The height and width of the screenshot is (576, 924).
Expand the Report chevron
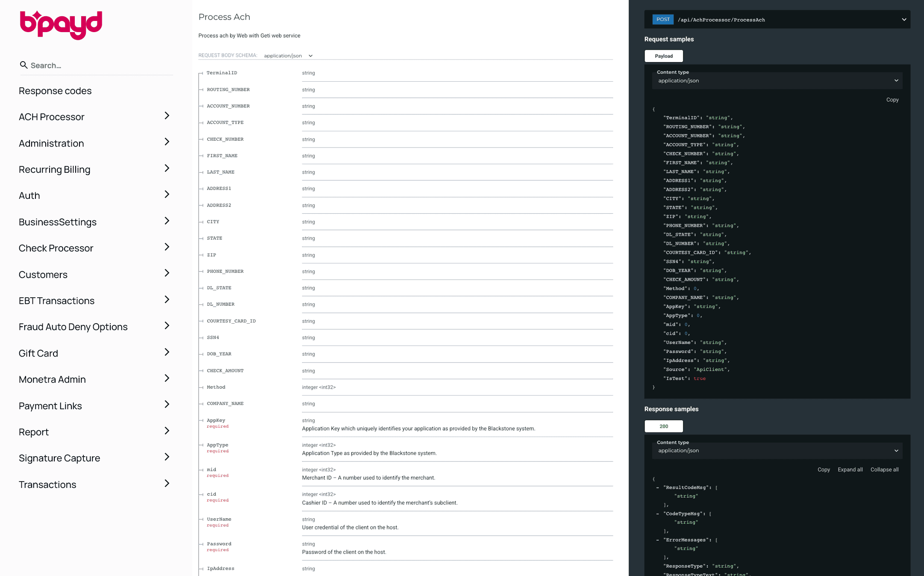(x=167, y=431)
